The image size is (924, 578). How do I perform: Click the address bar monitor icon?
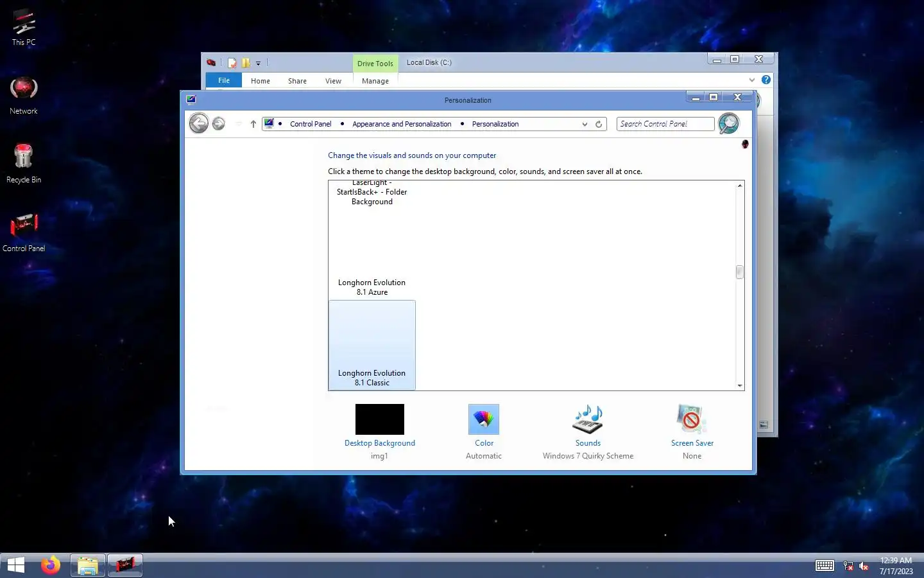point(269,123)
